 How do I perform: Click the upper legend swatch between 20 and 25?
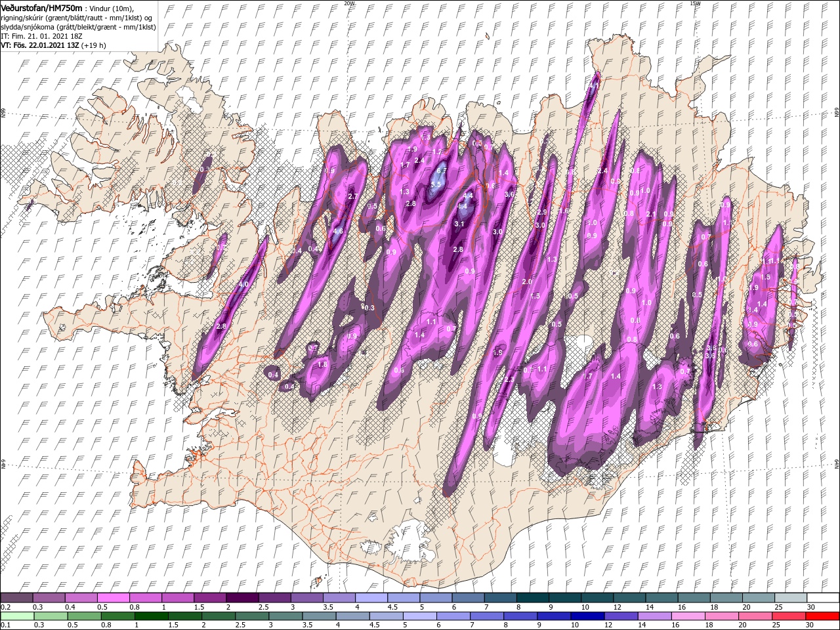tap(759, 598)
